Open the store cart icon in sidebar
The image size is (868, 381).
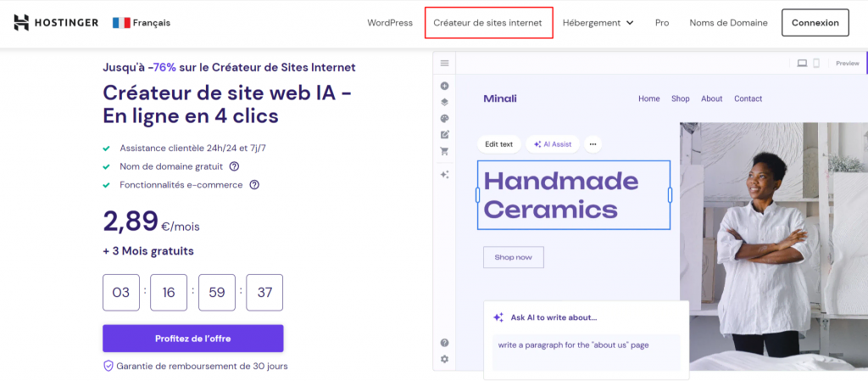click(444, 151)
